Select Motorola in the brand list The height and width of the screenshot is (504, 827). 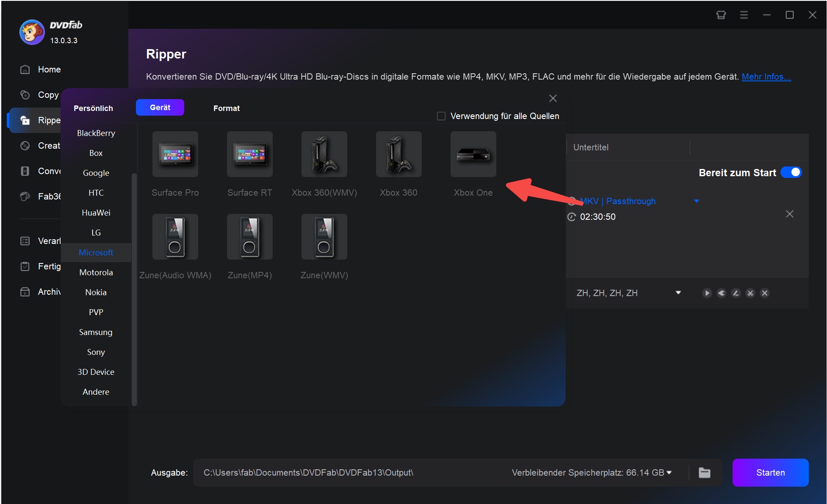point(96,272)
